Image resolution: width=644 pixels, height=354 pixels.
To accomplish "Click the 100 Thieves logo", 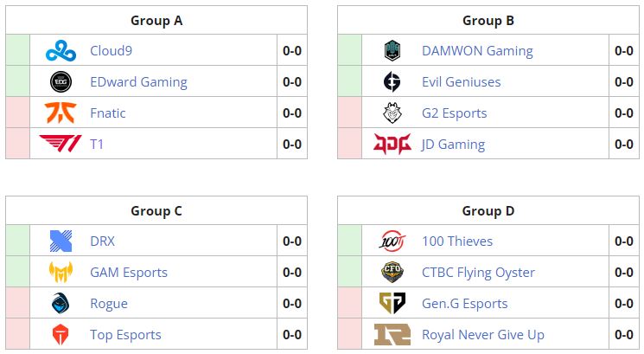I will pyautogui.click(x=392, y=241).
